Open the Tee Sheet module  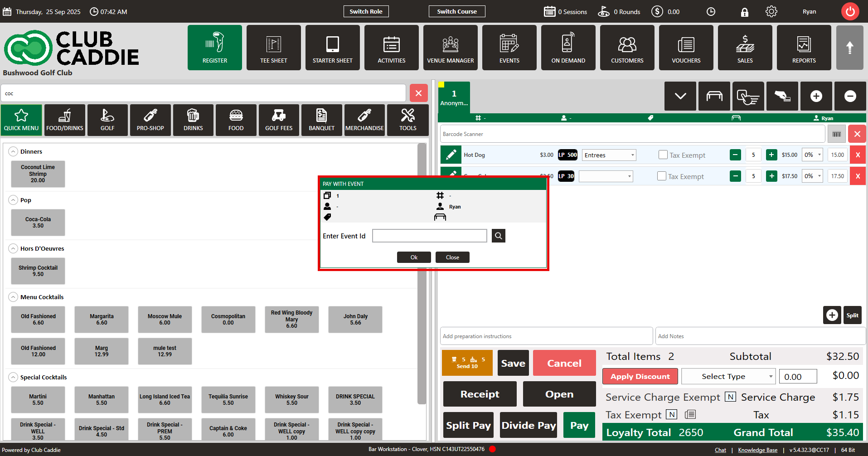point(273,48)
